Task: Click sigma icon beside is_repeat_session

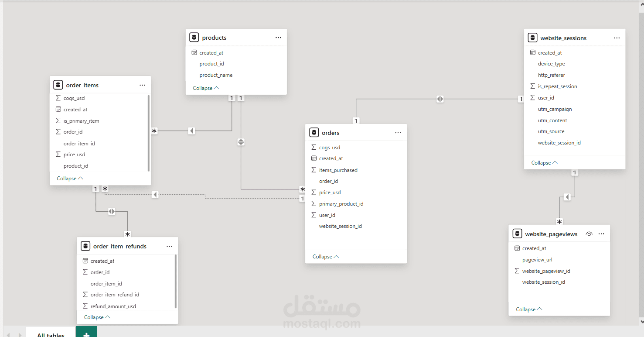Action: [x=533, y=86]
